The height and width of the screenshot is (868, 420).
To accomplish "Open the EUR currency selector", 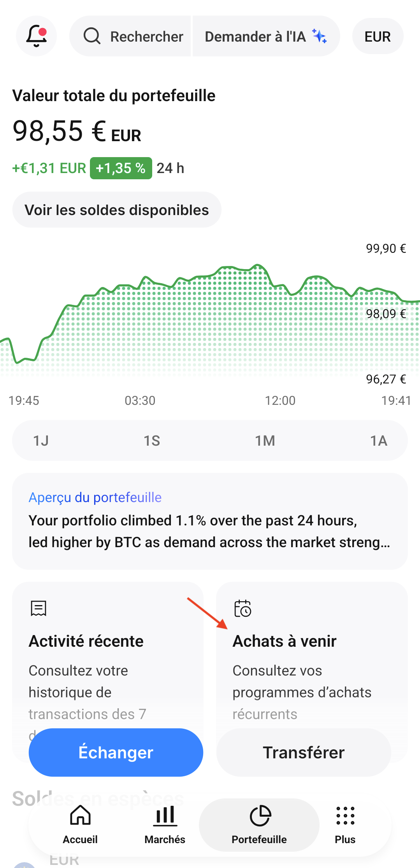I will (x=378, y=36).
